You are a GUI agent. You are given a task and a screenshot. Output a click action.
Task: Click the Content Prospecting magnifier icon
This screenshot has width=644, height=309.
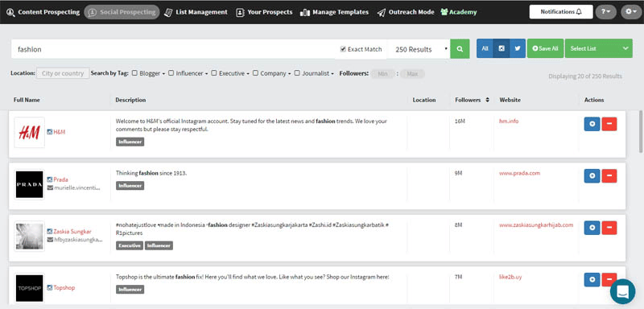(x=10, y=12)
